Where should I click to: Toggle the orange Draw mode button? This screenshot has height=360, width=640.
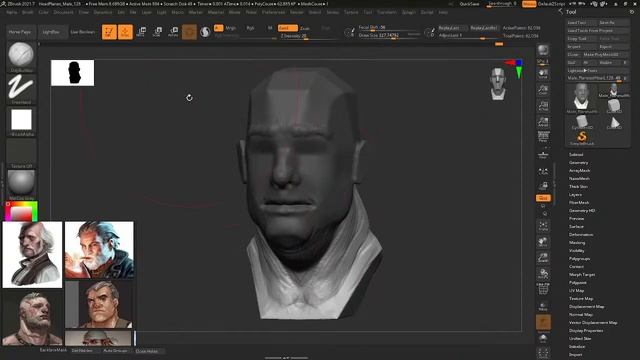(x=125, y=32)
